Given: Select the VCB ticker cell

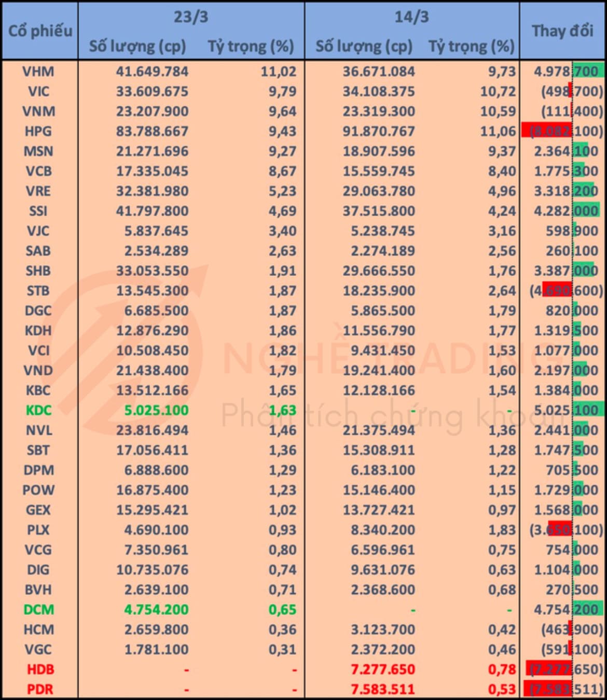Looking at the screenshot, I should pos(38,171).
